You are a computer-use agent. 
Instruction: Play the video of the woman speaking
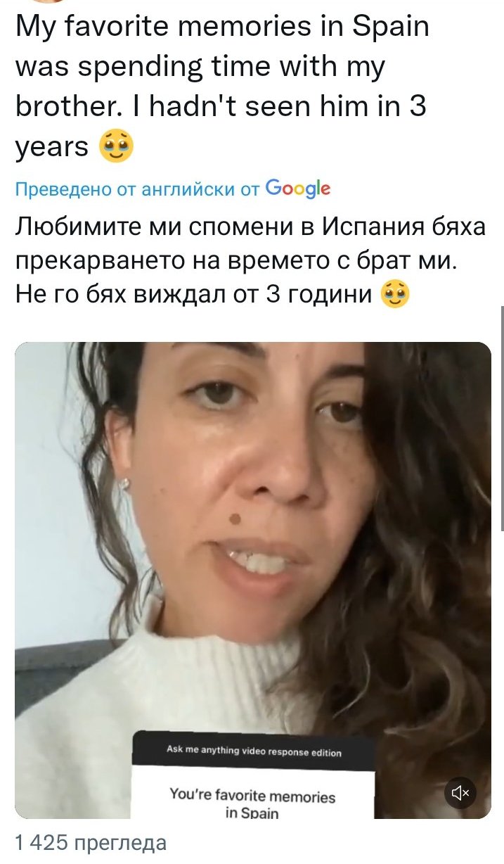[252, 580]
